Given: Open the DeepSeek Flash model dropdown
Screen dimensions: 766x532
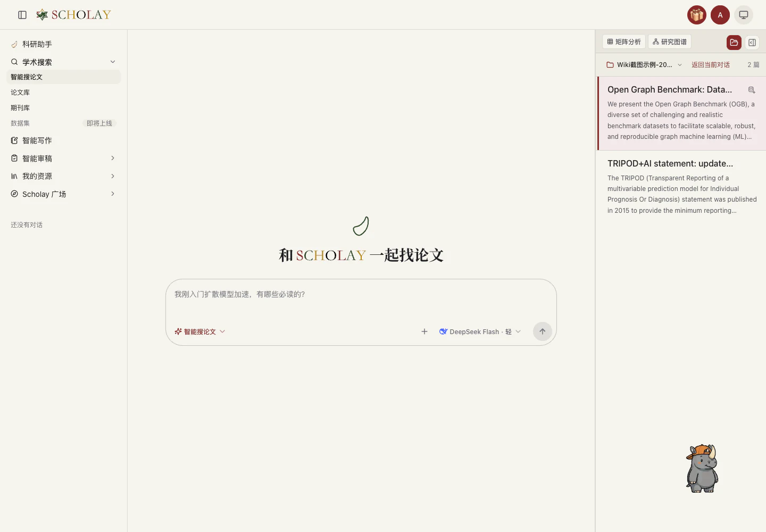Looking at the screenshot, I should coord(480,331).
